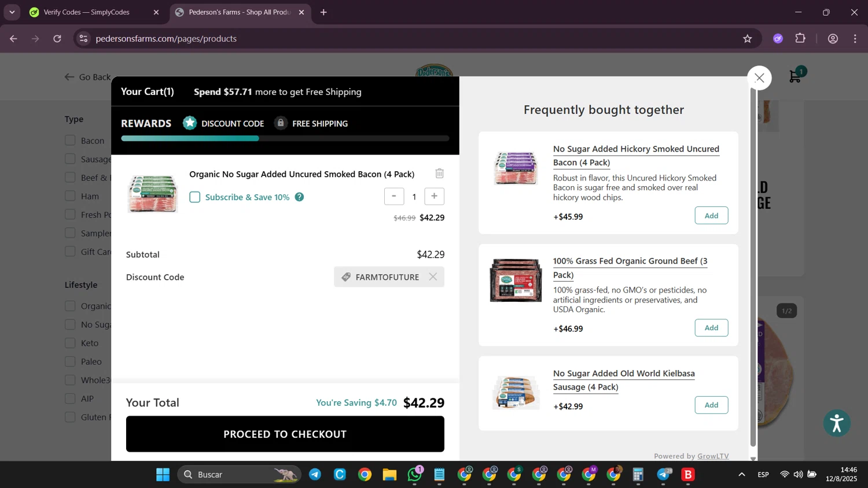The image size is (868, 488).
Task: Click the Hickory Smoked Bacon thumbnail
Action: (516, 168)
